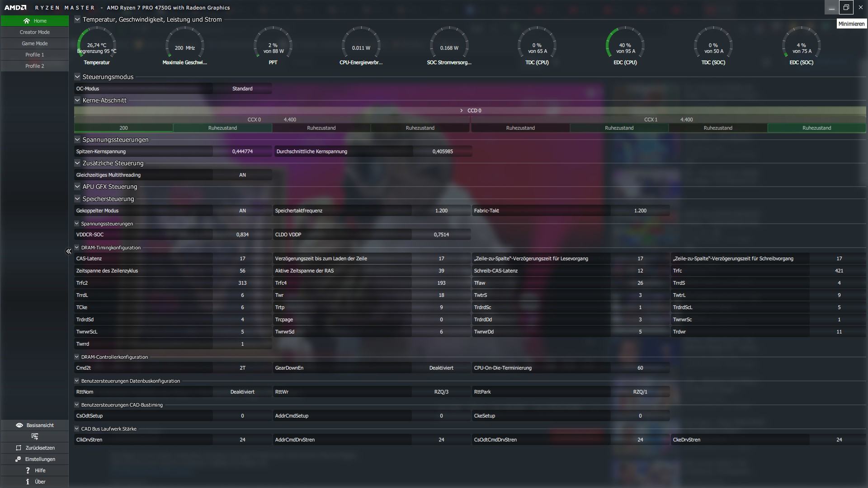This screenshot has width=868, height=488.
Task: Toggle Gekoppelter Modus AN value
Action: [242, 211]
